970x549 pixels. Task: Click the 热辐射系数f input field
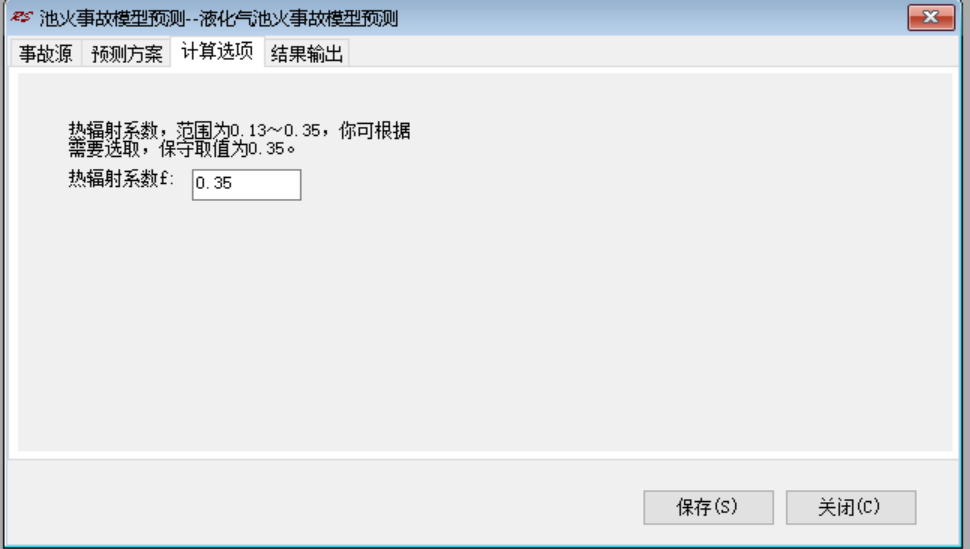coord(246,184)
